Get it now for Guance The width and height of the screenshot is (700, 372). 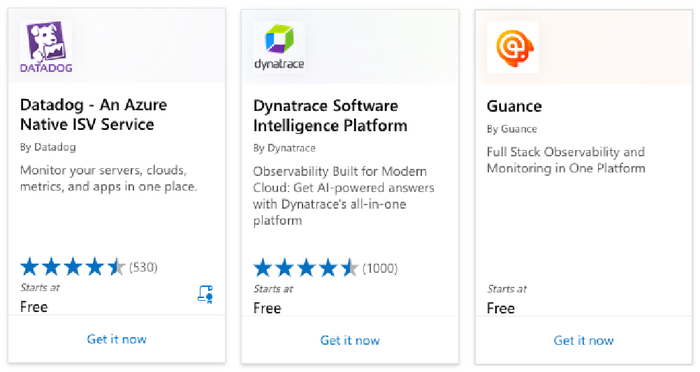click(583, 341)
